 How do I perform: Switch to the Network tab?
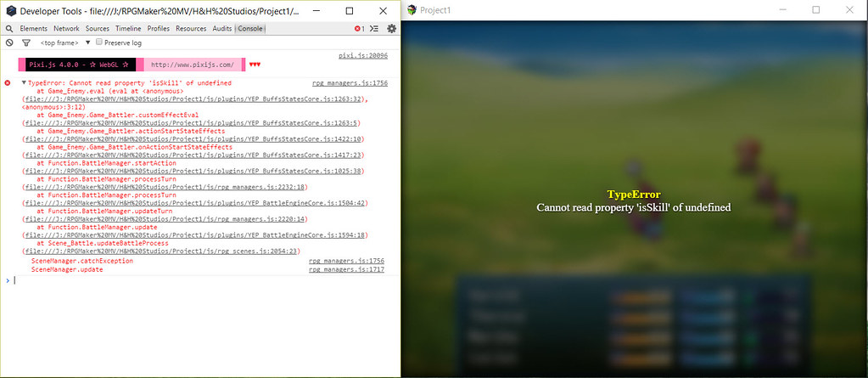click(x=66, y=29)
